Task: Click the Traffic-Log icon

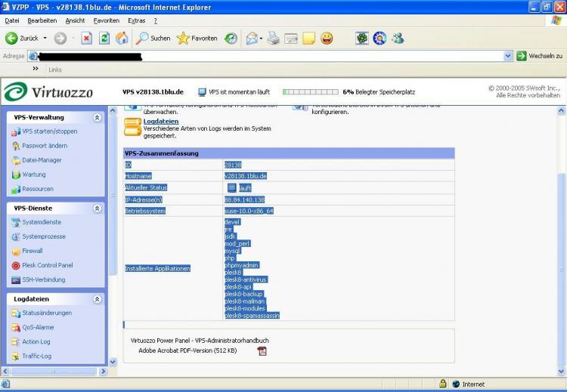Action: click(x=16, y=357)
